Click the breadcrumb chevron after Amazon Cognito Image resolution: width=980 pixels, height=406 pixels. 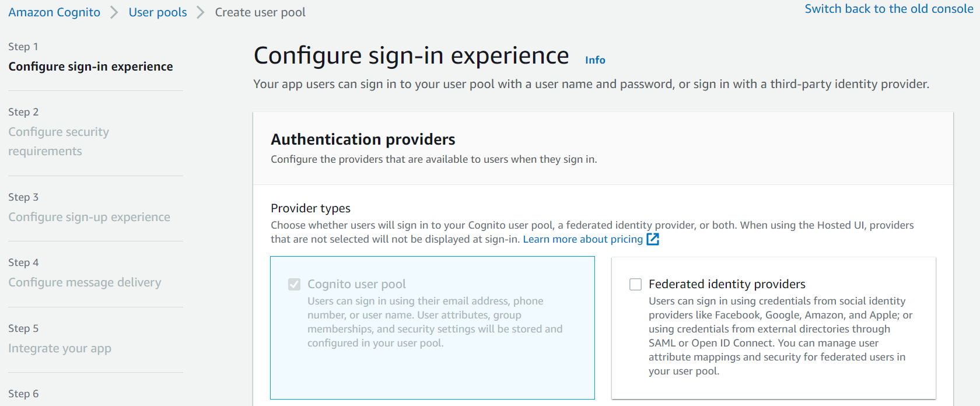[113, 12]
